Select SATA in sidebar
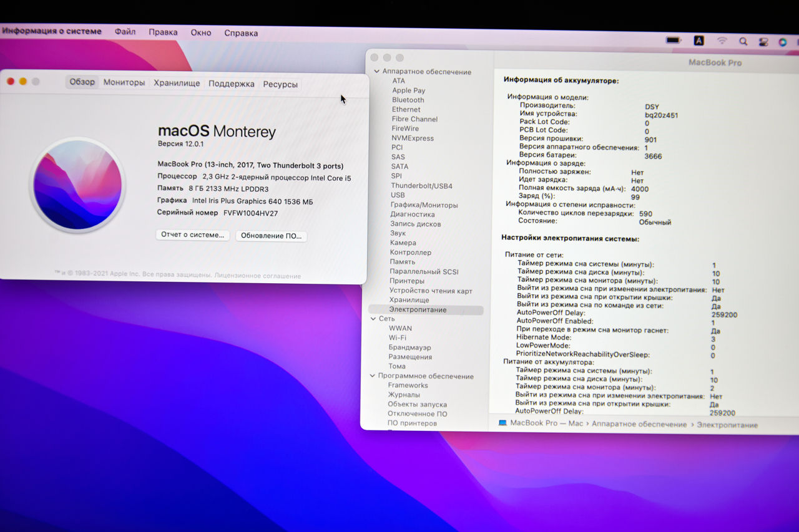Image resolution: width=799 pixels, height=532 pixels. [400, 167]
